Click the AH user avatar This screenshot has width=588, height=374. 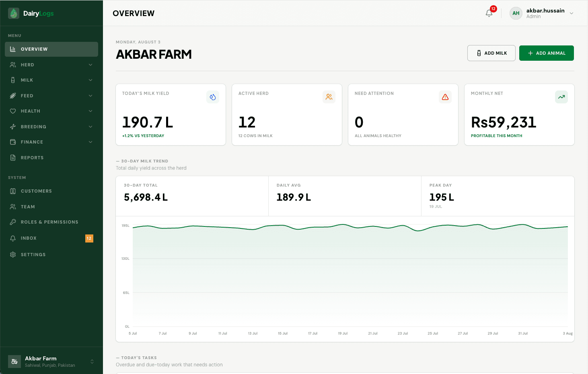tap(516, 13)
